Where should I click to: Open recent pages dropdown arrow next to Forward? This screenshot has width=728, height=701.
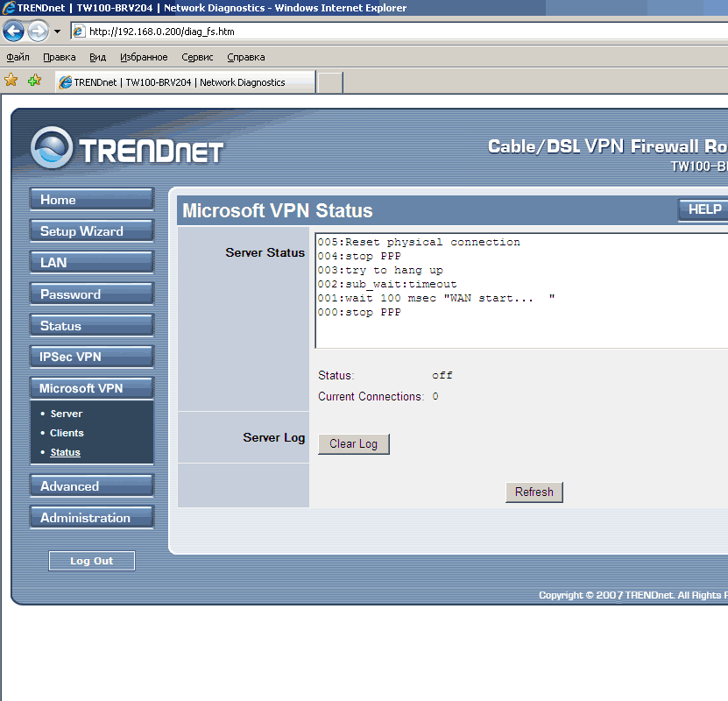point(57,32)
